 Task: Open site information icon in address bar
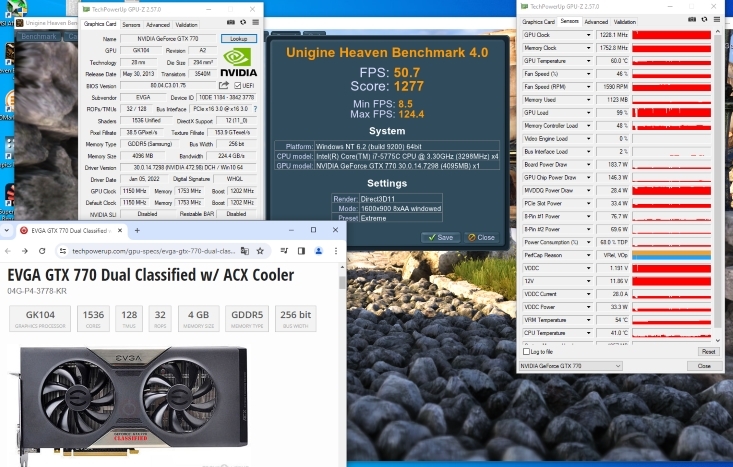tap(63, 251)
